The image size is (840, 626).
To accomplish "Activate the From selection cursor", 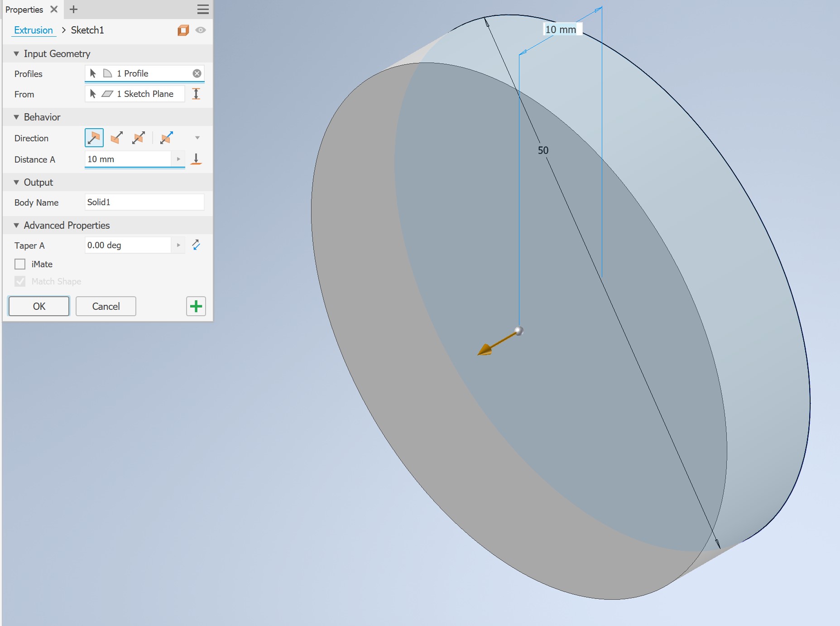I will 93,94.
